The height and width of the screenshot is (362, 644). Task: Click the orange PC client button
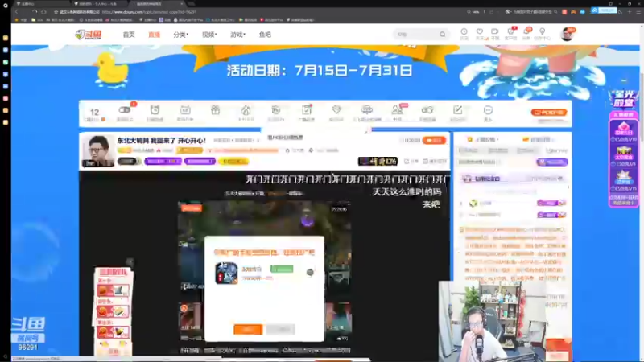(549, 112)
